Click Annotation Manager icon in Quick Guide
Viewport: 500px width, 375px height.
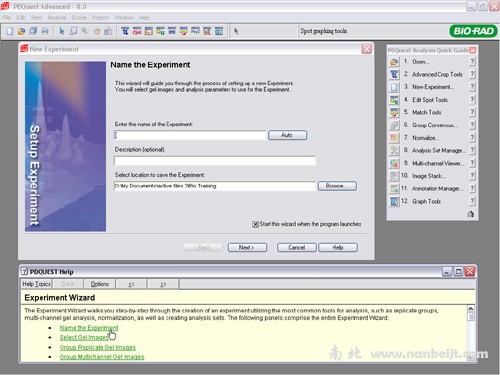(x=394, y=188)
